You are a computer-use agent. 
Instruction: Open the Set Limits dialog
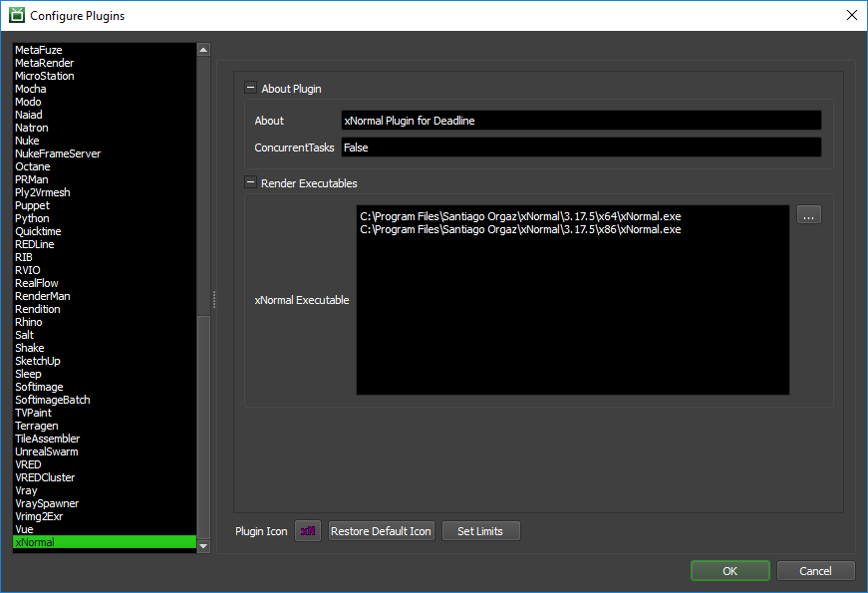(480, 531)
